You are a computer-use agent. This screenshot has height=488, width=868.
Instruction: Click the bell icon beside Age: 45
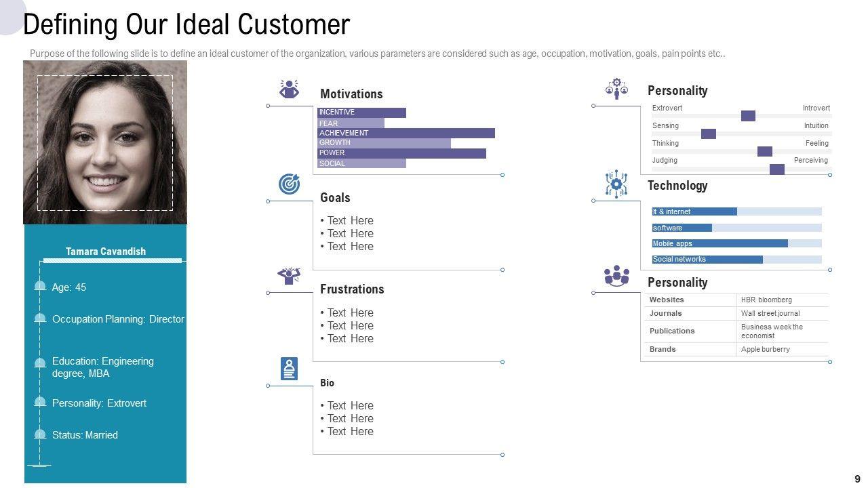(x=40, y=287)
